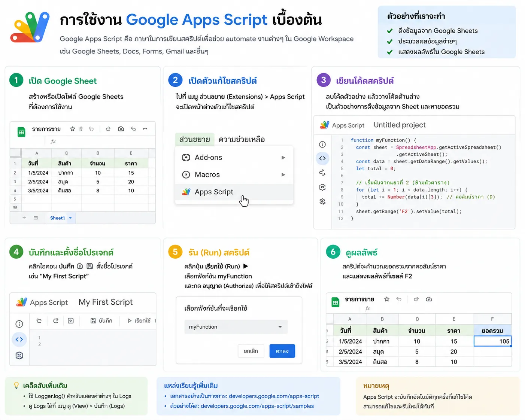Add a new sheet with the plus icon
525x420 pixels.
(24, 218)
